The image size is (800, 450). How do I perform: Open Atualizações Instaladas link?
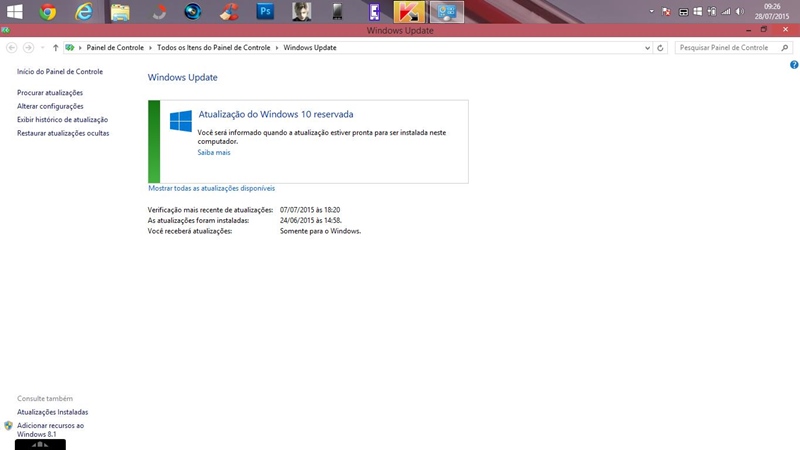[x=53, y=412]
